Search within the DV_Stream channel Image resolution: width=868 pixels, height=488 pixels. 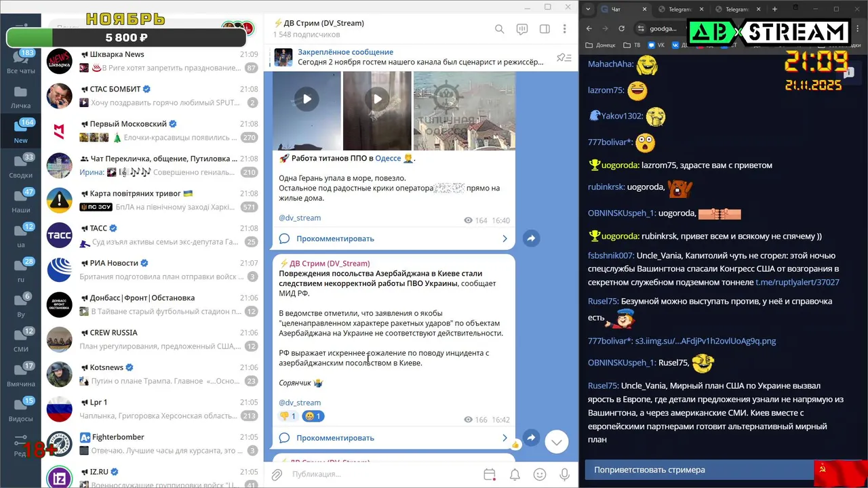(x=499, y=29)
